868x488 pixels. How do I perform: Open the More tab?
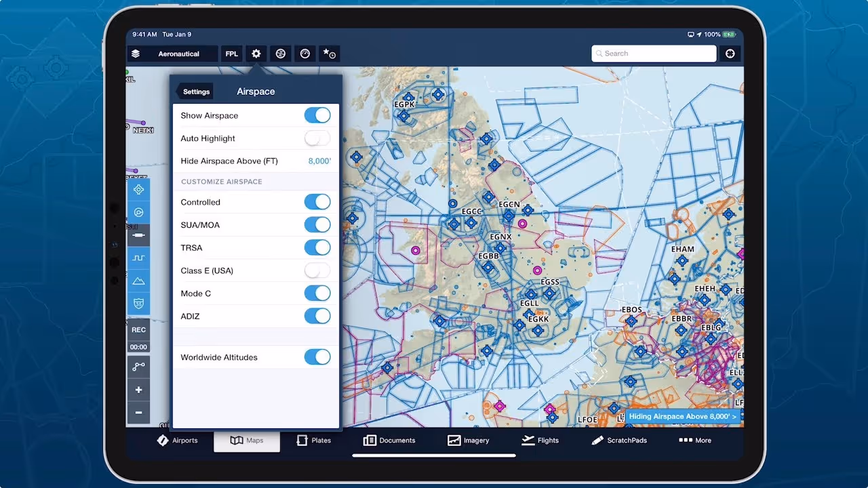[695, 441]
